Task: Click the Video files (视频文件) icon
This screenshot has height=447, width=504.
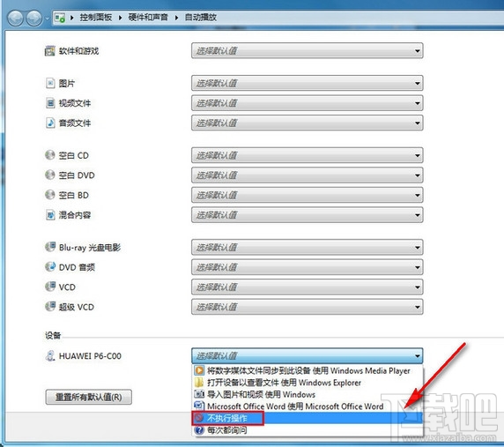Action: [50, 103]
